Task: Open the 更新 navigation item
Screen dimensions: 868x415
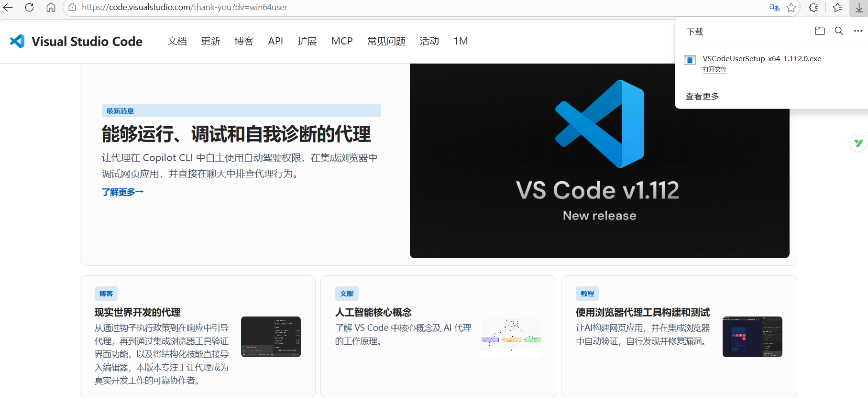Action: [210, 41]
